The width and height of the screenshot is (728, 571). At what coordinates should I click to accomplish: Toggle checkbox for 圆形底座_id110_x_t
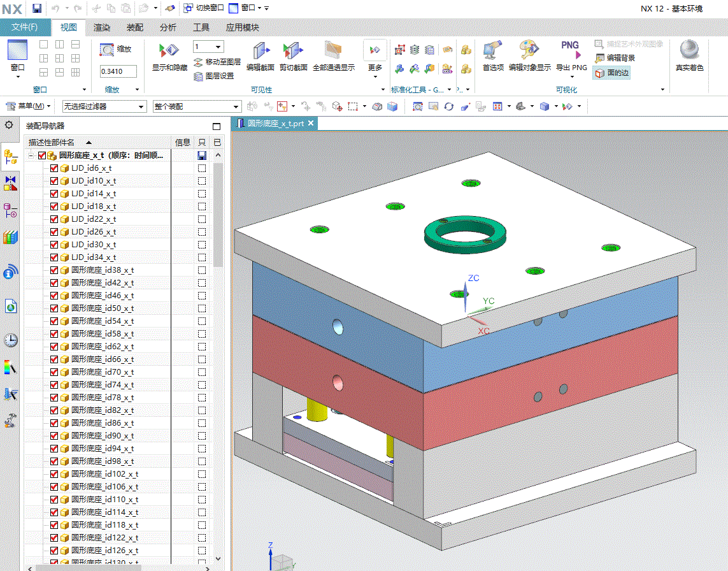pos(54,500)
